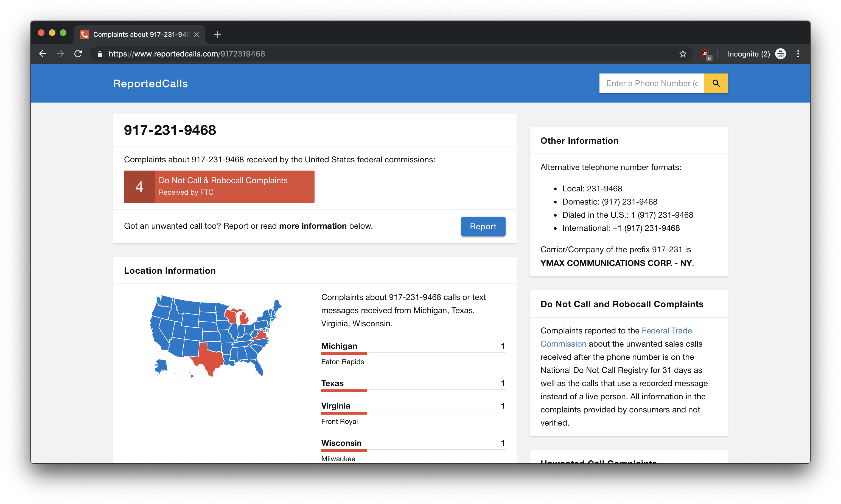Click the red Virginia state on the map
Image resolution: width=841 pixels, height=504 pixels.
pyautogui.click(x=260, y=336)
